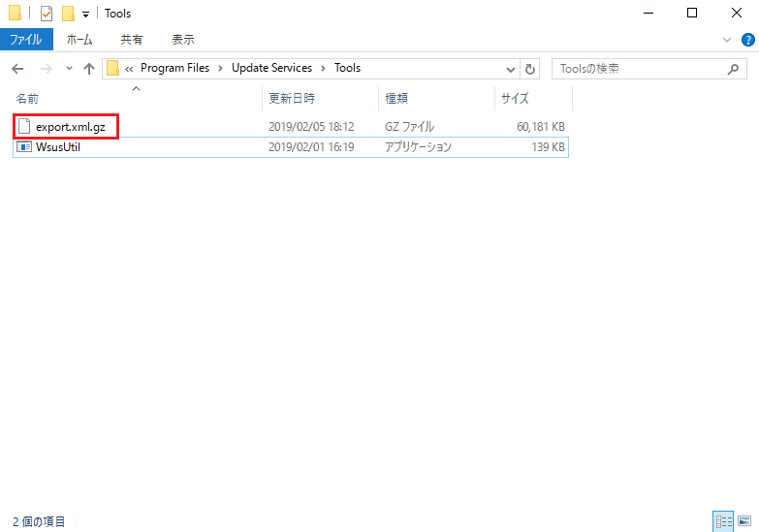Switch to the 表示 ribbon tab
The height and width of the screenshot is (532, 759).
tap(182, 40)
